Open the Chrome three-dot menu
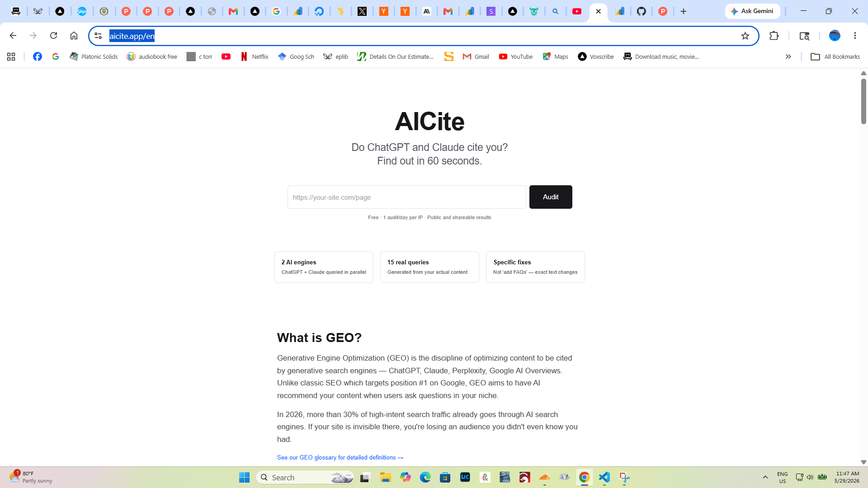The image size is (868, 488). (x=855, y=36)
